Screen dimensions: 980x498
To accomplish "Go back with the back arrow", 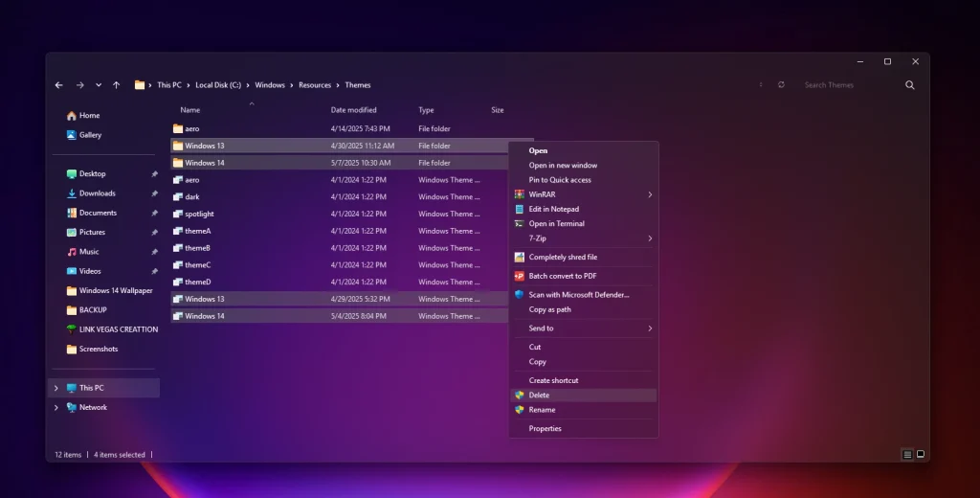I will (58, 85).
